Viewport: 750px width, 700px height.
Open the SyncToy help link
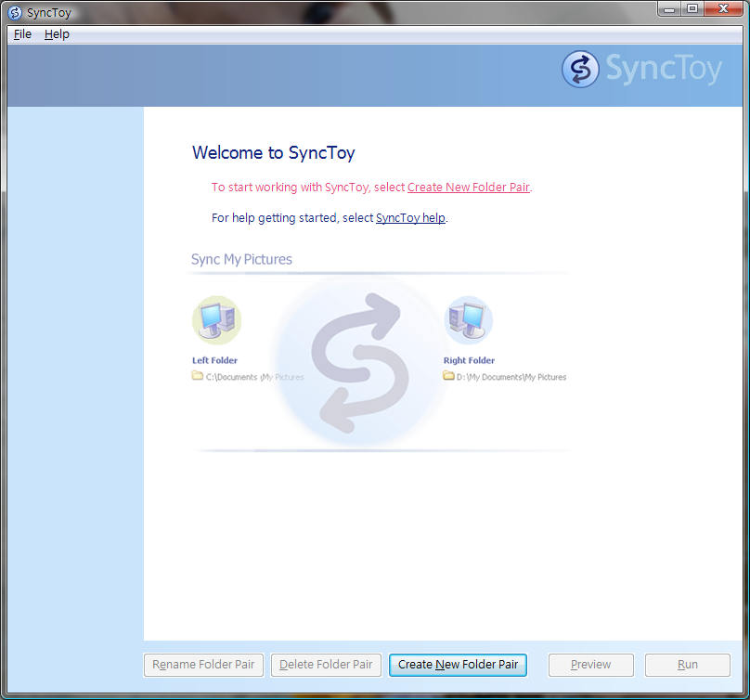coord(410,218)
